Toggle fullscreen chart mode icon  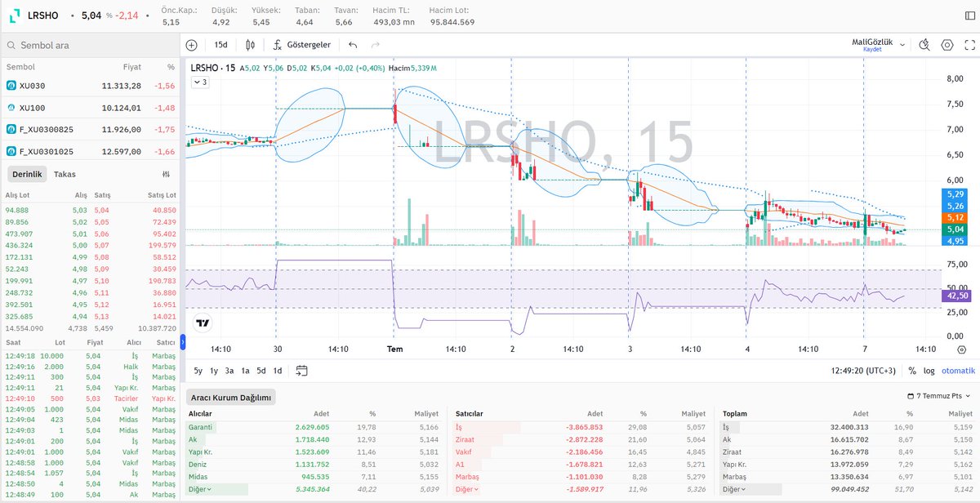(969, 45)
